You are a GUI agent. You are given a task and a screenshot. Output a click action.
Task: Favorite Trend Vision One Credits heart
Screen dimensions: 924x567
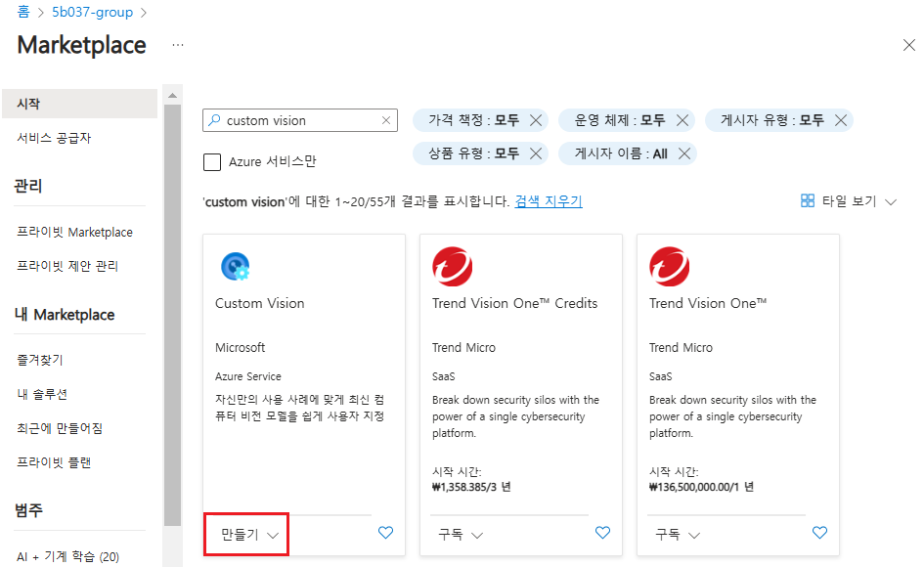pyautogui.click(x=602, y=533)
